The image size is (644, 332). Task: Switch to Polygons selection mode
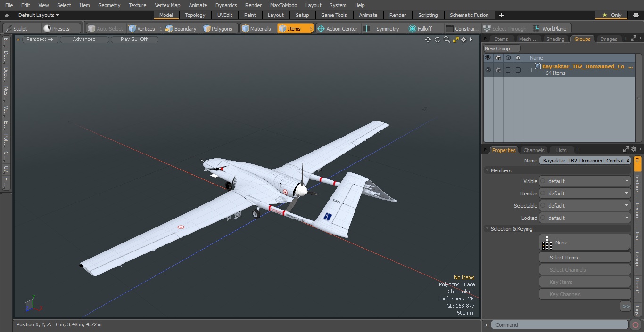pyautogui.click(x=218, y=29)
